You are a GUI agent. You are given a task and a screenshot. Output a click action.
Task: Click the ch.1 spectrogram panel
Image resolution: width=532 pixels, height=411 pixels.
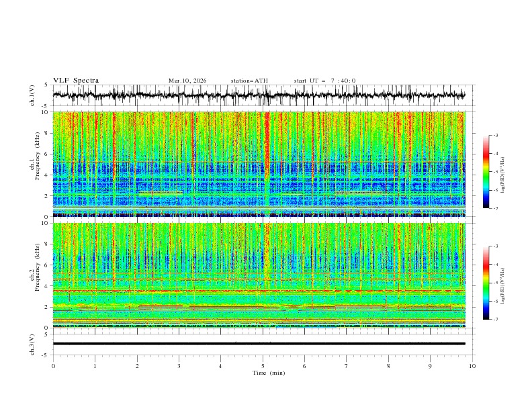click(259, 164)
